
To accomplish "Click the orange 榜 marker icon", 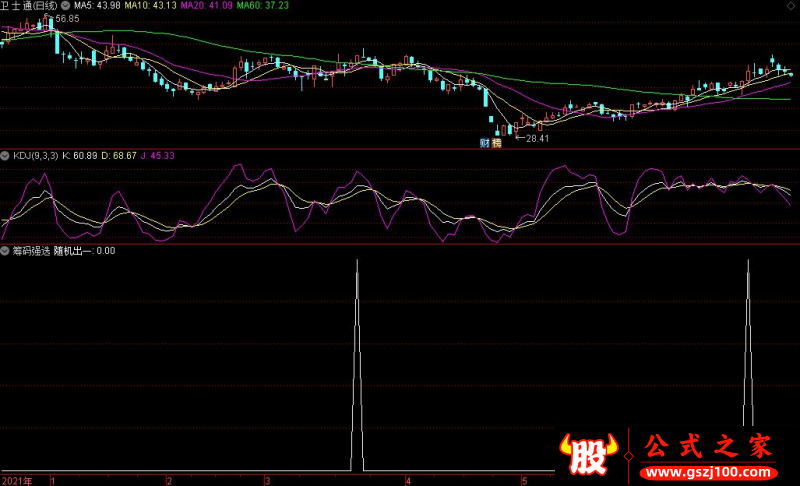I will pyautogui.click(x=497, y=142).
